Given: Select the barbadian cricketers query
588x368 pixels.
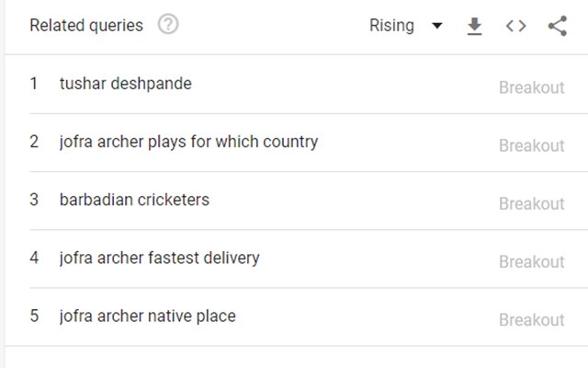Looking at the screenshot, I should pos(134,200).
